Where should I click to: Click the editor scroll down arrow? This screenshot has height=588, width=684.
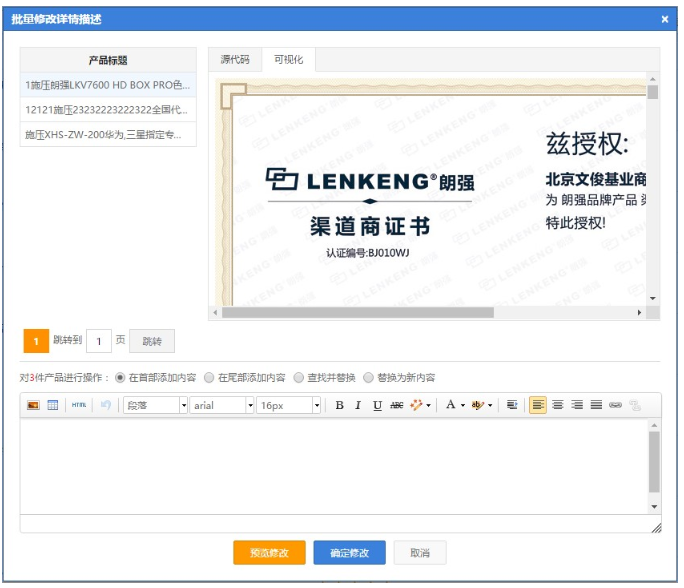654,506
